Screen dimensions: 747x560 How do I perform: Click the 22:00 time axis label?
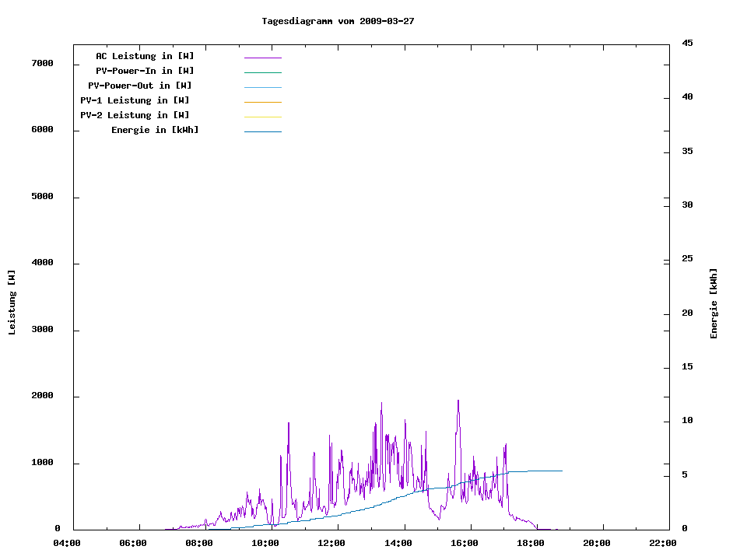click(662, 543)
